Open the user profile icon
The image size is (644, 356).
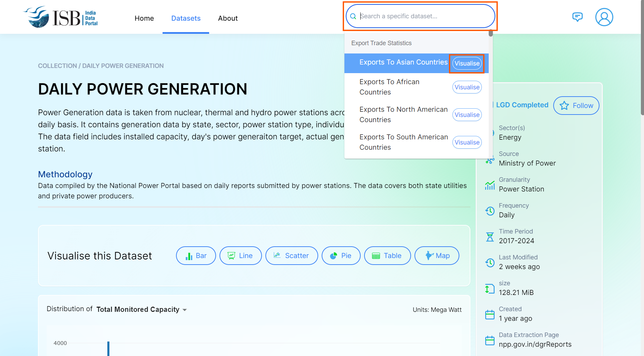604,17
